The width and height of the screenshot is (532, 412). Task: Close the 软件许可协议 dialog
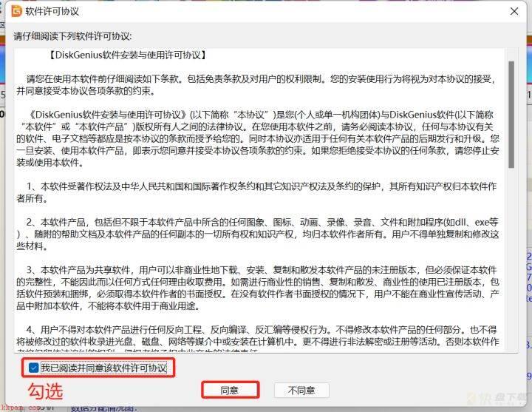coord(514,12)
